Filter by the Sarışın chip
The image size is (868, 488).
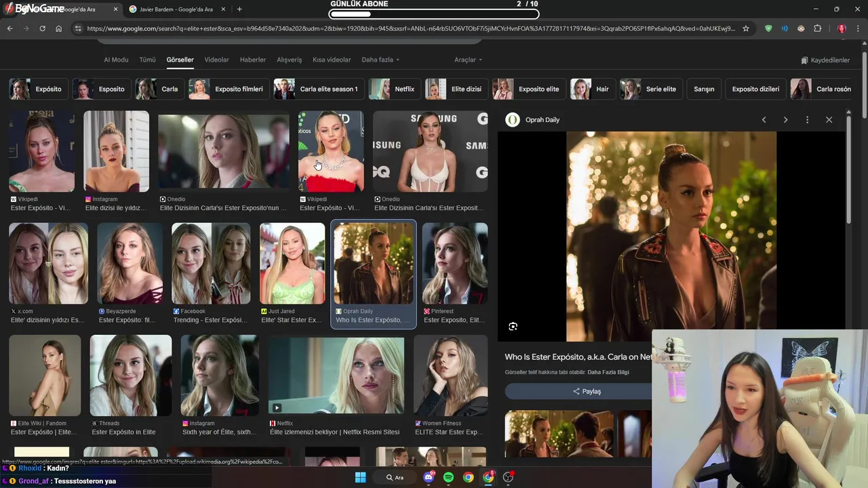point(704,89)
